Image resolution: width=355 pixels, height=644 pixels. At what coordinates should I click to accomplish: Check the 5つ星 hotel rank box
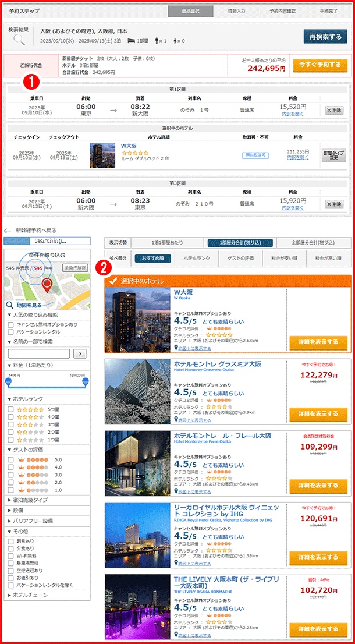point(12,409)
